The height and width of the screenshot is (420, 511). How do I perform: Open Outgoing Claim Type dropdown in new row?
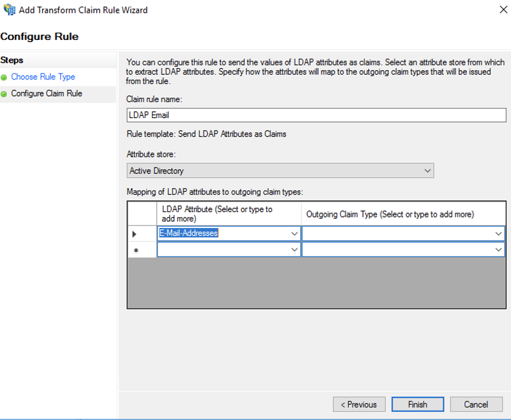click(x=498, y=249)
